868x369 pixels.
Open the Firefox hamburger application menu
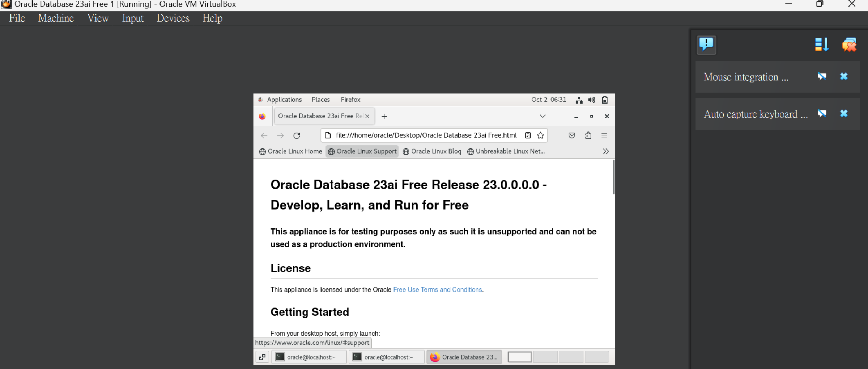tap(604, 135)
